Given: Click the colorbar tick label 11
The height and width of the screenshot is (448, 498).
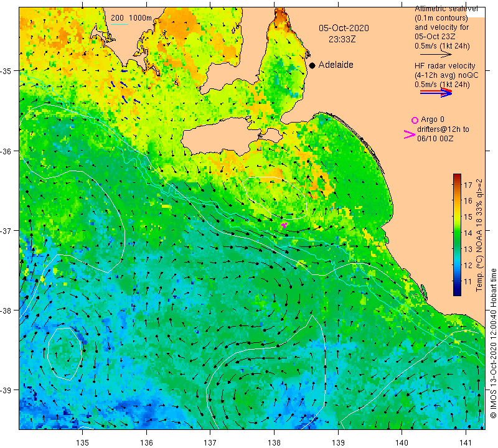Looking at the screenshot, I should (468, 281).
